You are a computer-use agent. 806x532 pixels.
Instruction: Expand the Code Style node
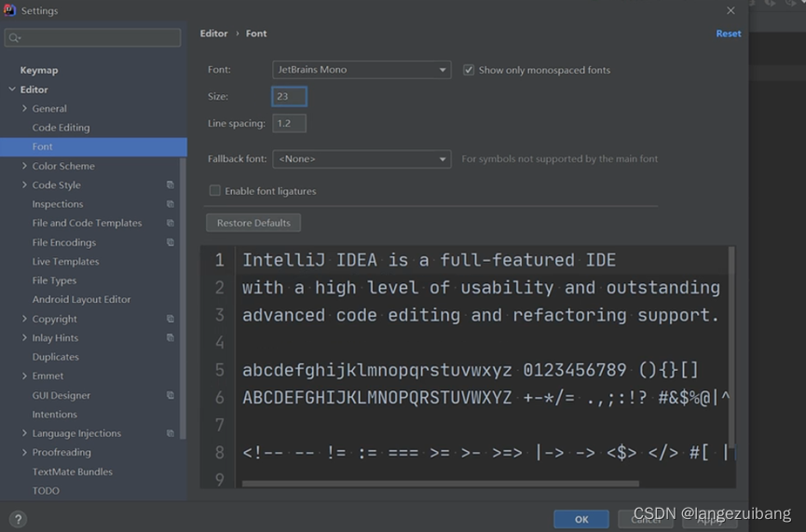pos(24,185)
